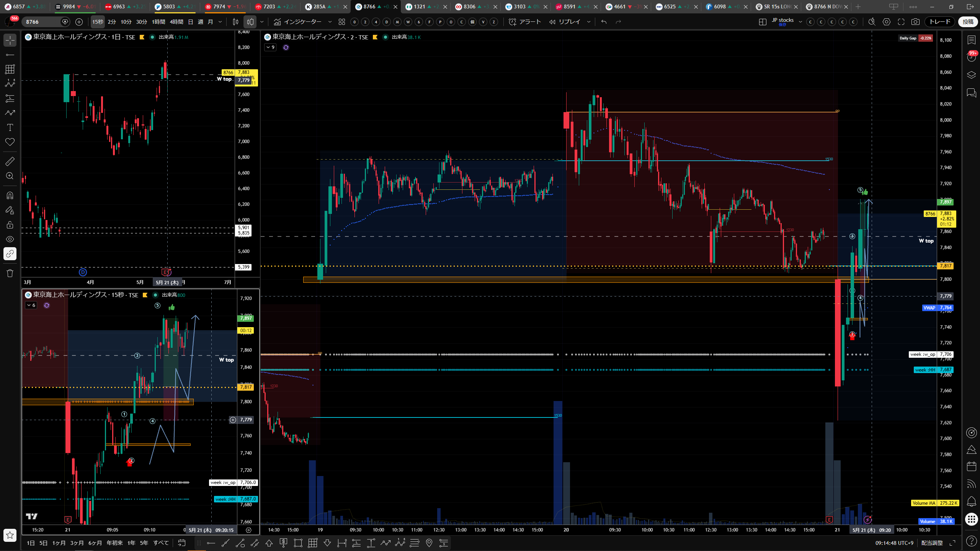980x551 pixels.
Task: Toggle stay in drawing mode pencil-lock
Action: [x=10, y=210]
